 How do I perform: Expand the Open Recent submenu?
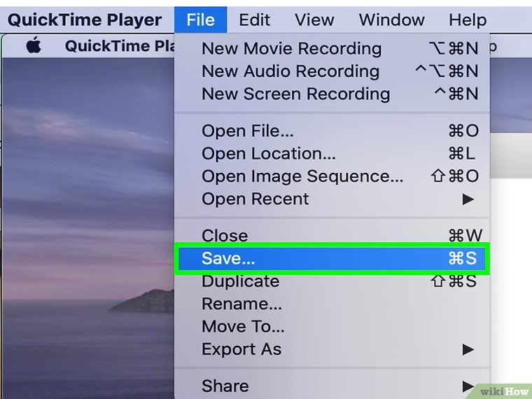click(255, 199)
